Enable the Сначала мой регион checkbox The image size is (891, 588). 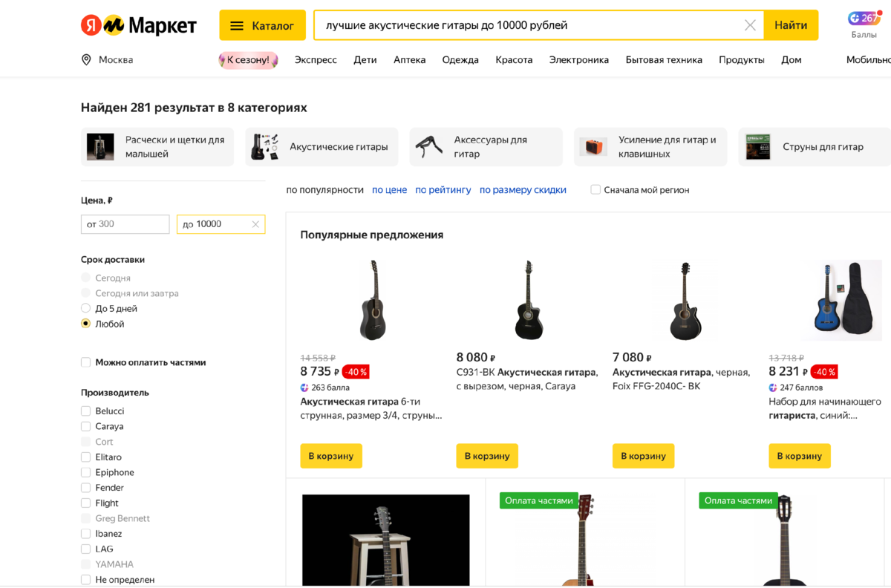pos(595,189)
